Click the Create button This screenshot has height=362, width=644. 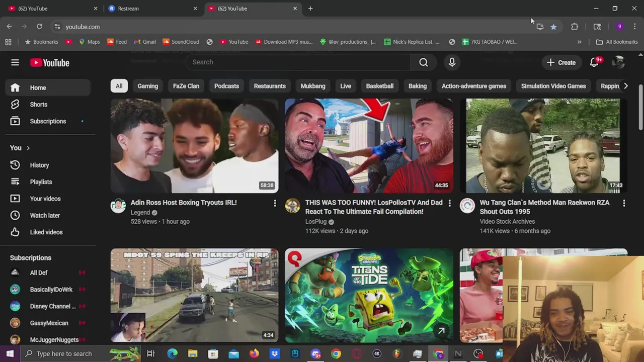click(x=561, y=62)
